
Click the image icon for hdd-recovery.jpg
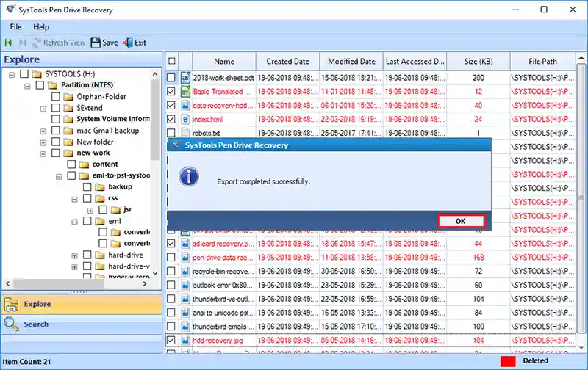185,341
